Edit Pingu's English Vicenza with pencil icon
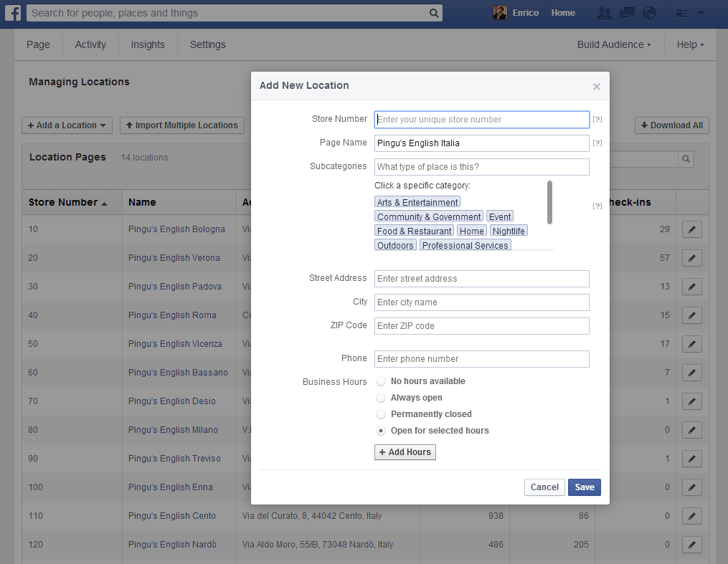Screen dimensions: 728x564 point(692,344)
